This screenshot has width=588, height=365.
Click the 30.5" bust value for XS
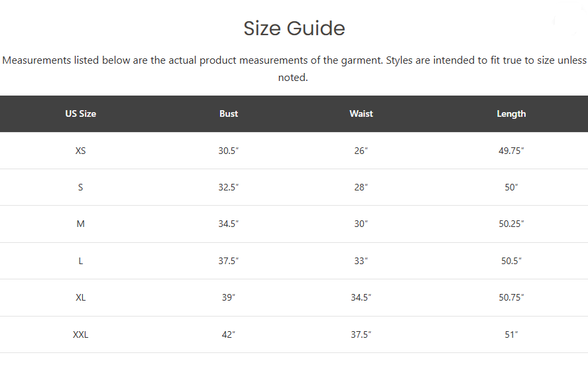229,151
